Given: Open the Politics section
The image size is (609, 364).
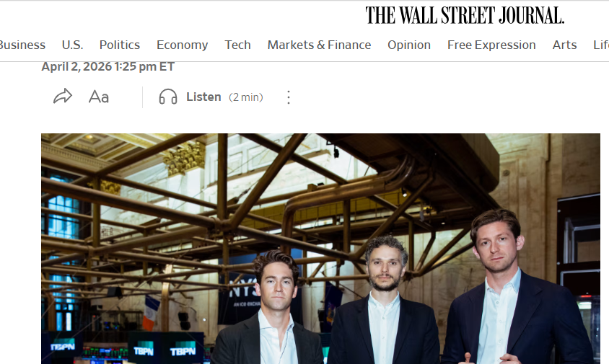Looking at the screenshot, I should click(x=120, y=45).
